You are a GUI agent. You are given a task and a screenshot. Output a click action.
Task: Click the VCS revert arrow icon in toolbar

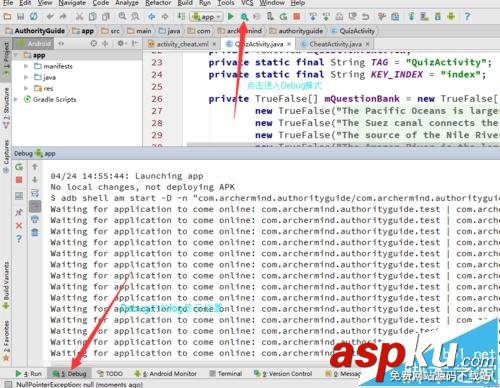tap(366, 16)
